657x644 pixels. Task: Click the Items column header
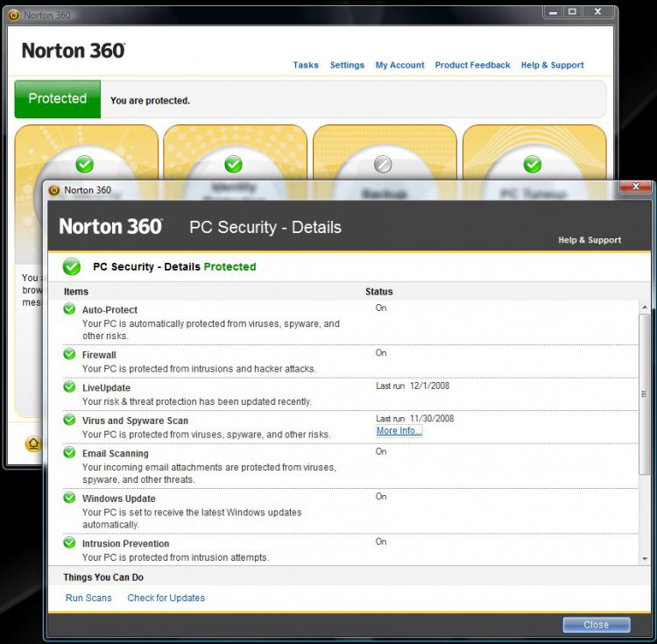[x=76, y=292]
